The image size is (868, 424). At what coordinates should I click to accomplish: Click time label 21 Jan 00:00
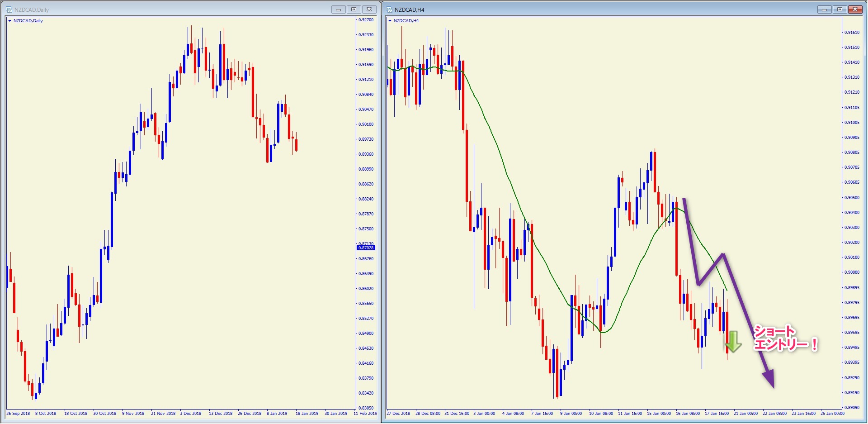coord(745,414)
